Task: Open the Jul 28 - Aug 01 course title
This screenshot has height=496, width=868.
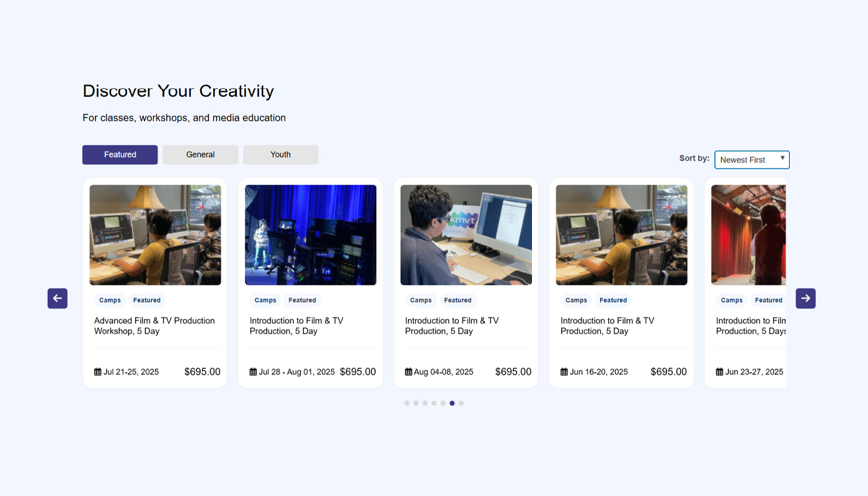Action: [296, 326]
